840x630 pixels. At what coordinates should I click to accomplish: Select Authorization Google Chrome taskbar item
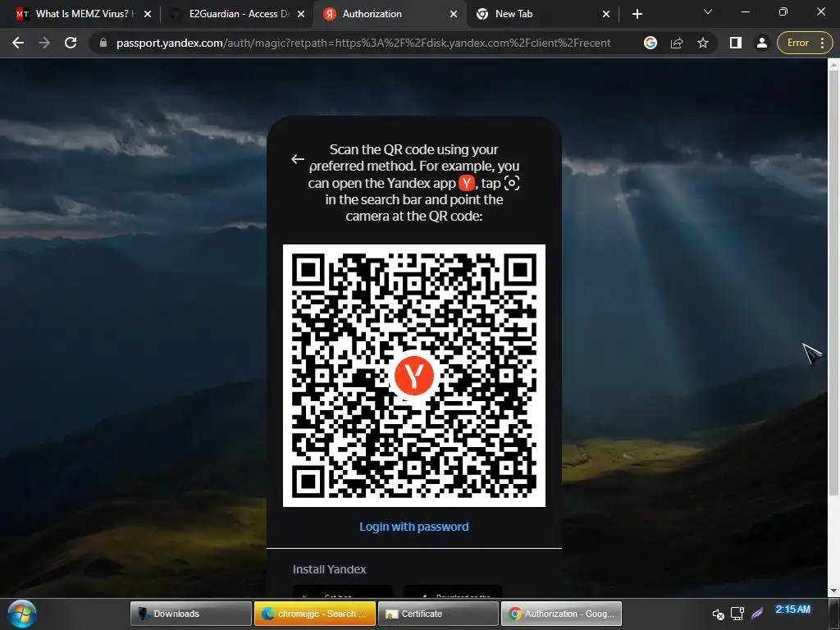tap(561, 614)
